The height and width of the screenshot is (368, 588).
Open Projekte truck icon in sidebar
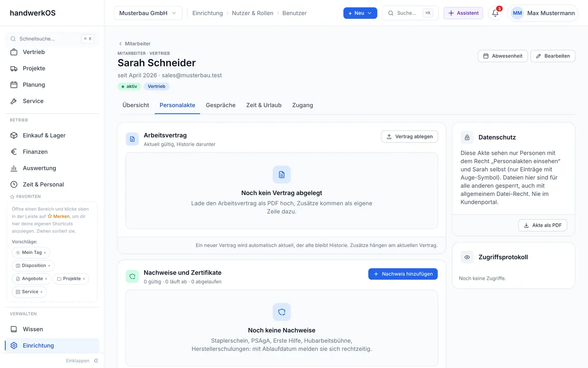pos(14,69)
